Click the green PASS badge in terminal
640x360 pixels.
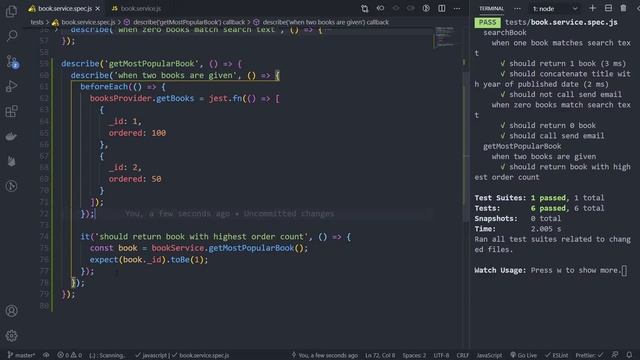(x=487, y=22)
